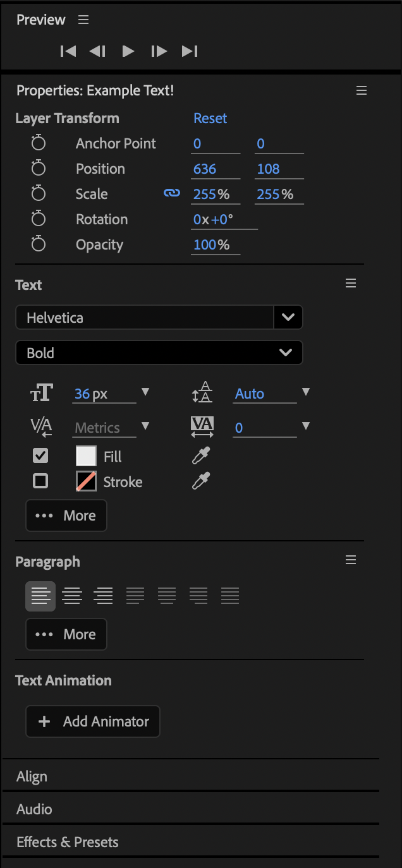Enable the Stroke checkbox
The image size is (402, 868).
[x=40, y=481]
